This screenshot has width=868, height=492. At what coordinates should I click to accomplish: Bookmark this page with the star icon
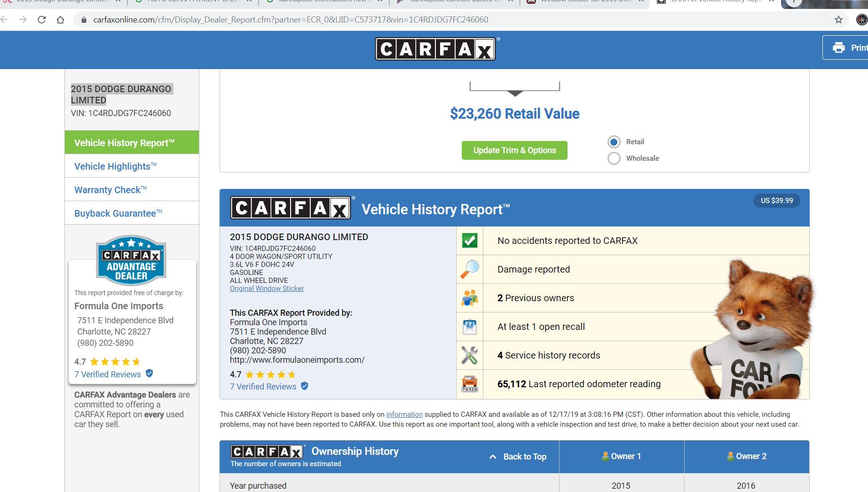point(838,20)
